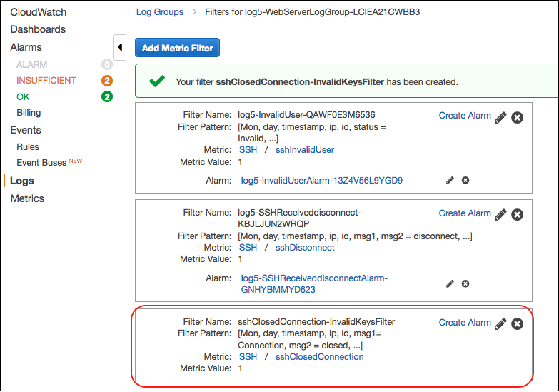Edit the log5-SSHReceiveddisconnect filter pencil icon

click(500, 215)
